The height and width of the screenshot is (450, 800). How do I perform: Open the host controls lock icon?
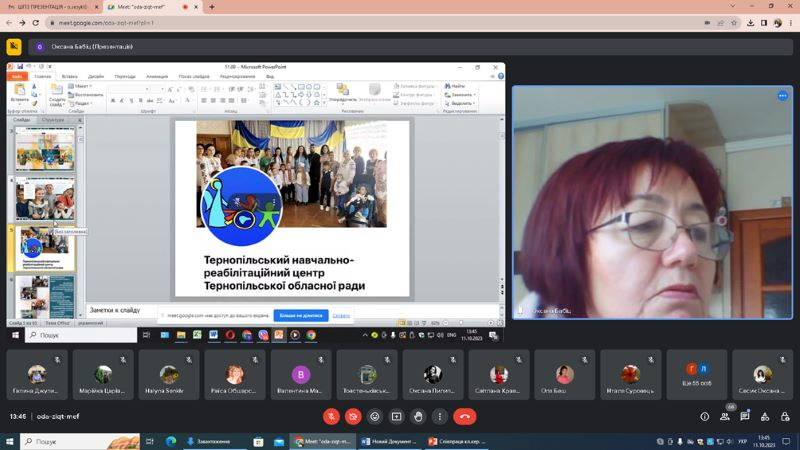click(785, 417)
